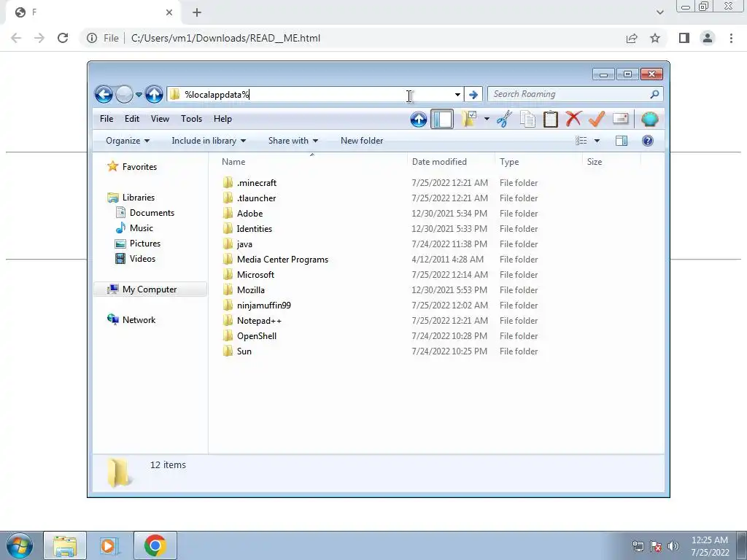Click the Windows Start orb
The height and width of the screenshot is (560, 747).
pyautogui.click(x=20, y=545)
